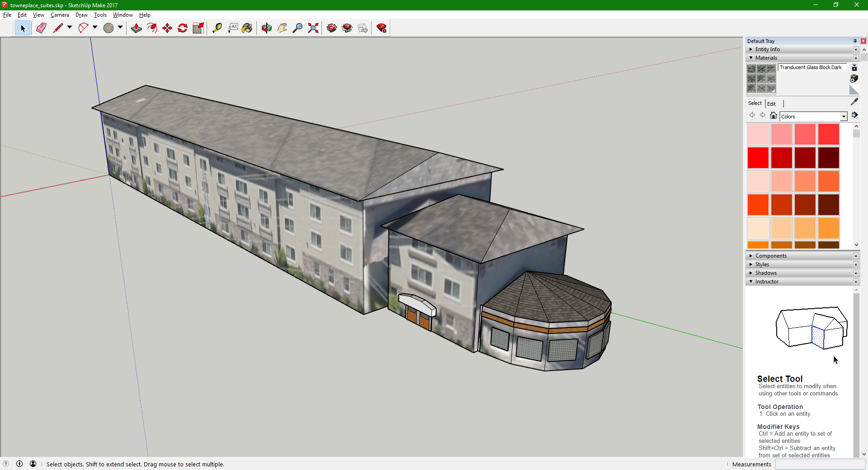Pick the bright red color swatch
Image resolution: width=868 pixels, height=470 pixels.
(758, 158)
